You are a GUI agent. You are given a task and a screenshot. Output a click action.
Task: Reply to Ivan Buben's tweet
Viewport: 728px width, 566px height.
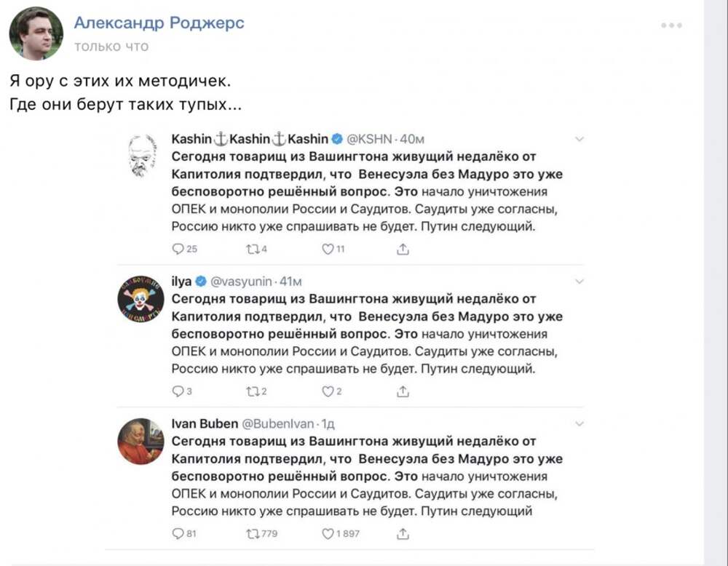pyautogui.click(x=178, y=534)
